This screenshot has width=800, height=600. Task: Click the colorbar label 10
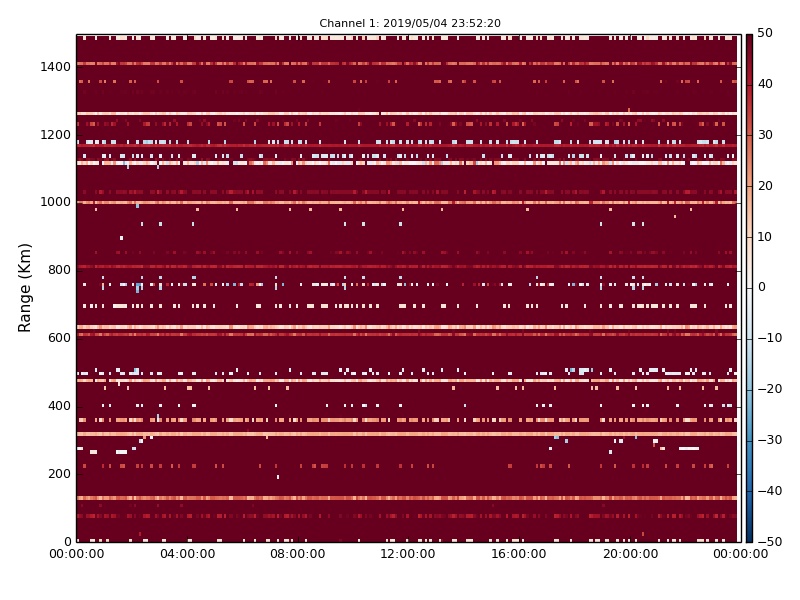pos(764,237)
